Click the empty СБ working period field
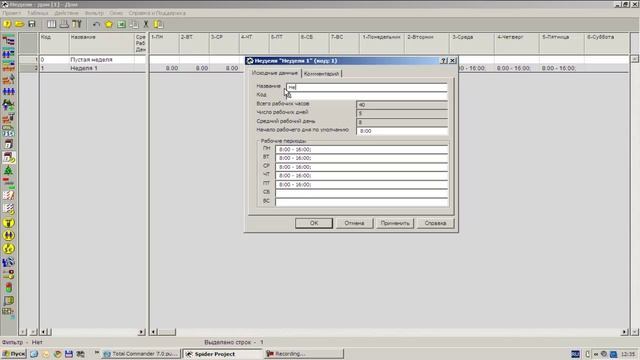The width and height of the screenshot is (640, 360). [362, 193]
